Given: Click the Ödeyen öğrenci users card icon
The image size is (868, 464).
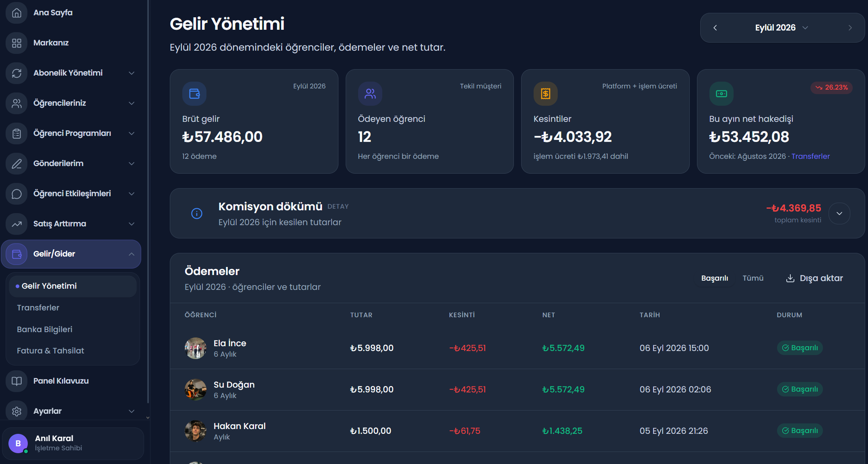Looking at the screenshot, I should [370, 94].
